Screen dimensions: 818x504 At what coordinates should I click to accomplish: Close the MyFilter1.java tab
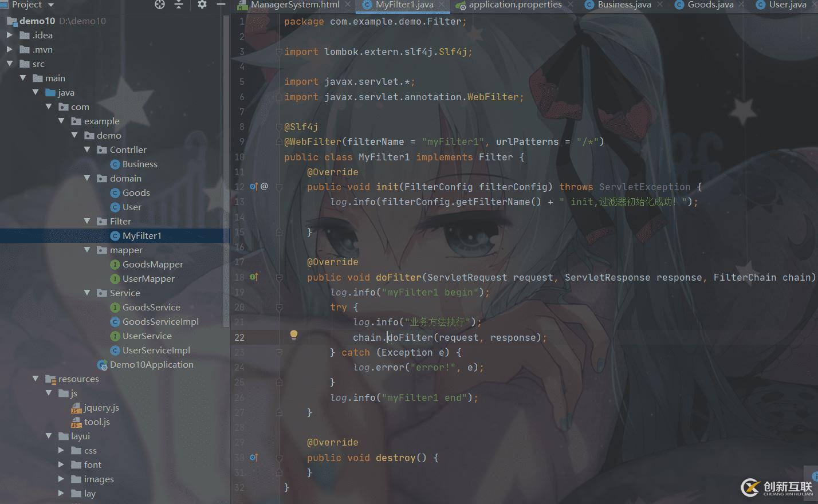[442, 5]
